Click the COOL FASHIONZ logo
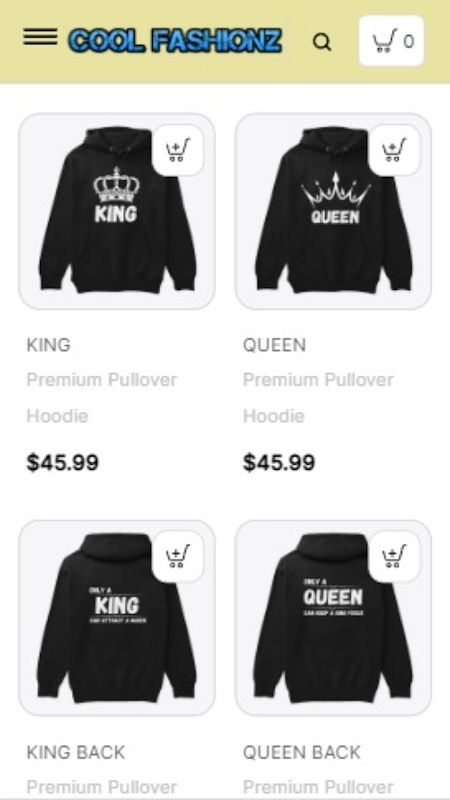The height and width of the screenshot is (800, 450). click(175, 41)
